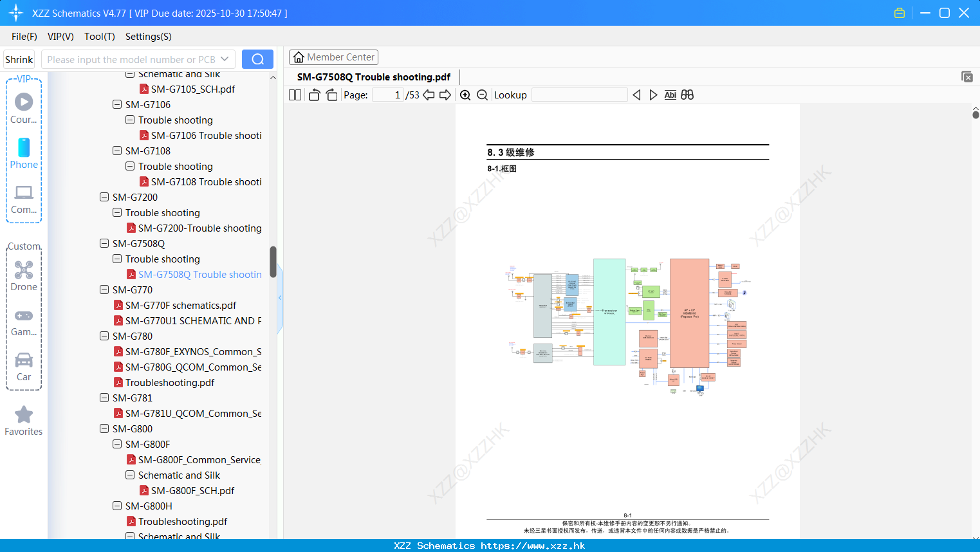This screenshot has width=980, height=552.
Task: Click the Lookup text field
Action: [x=579, y=95]
